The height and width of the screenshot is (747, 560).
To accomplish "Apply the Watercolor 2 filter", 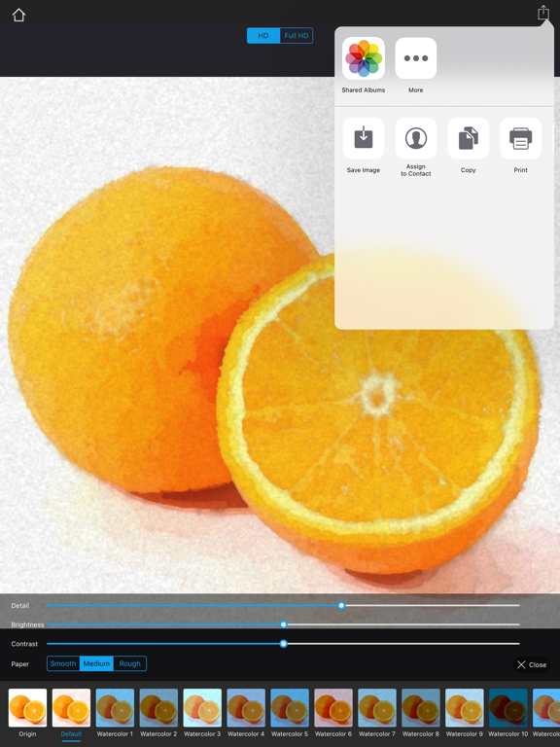I will pos(158,707).
